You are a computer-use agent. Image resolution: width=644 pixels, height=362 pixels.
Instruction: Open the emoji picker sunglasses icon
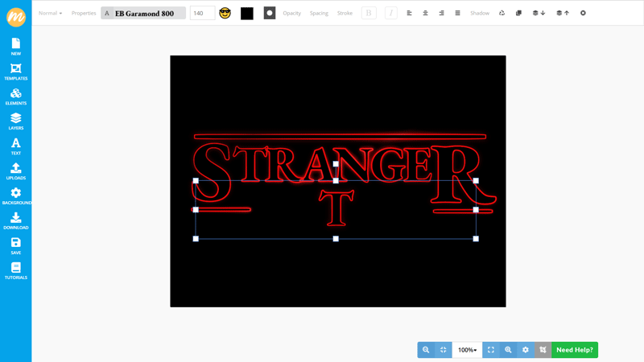(225, 13)
